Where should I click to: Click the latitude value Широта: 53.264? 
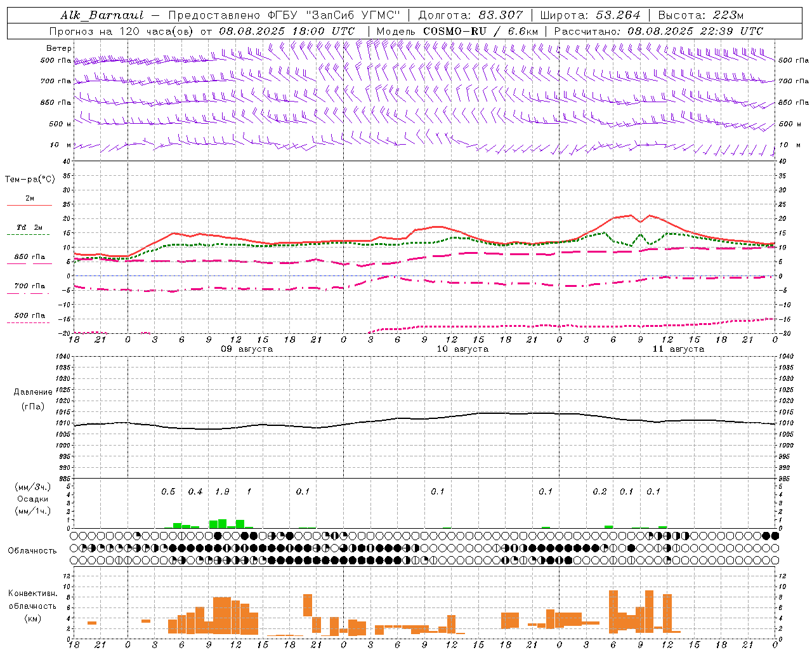pyautogui.click(x=591, y=15)
